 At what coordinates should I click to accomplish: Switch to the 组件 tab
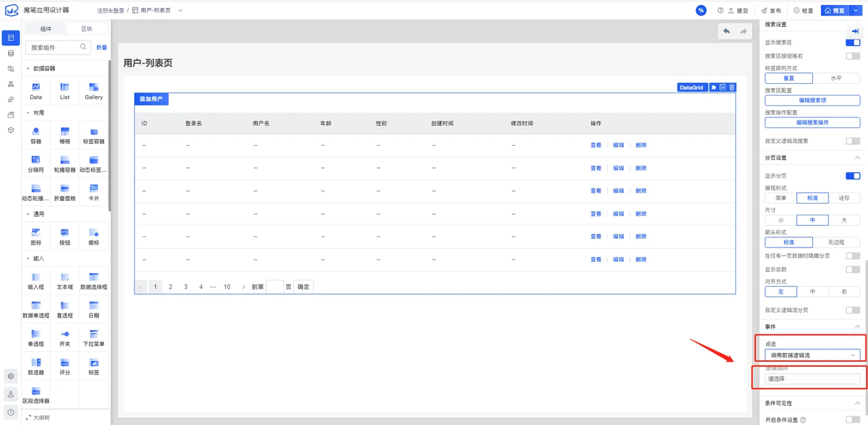46,29
